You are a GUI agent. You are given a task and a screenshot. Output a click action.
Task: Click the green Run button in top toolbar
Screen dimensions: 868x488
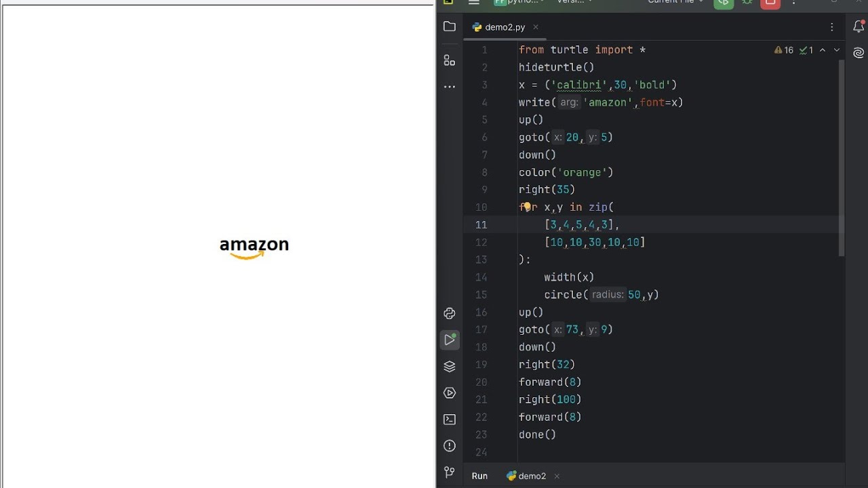724,3
